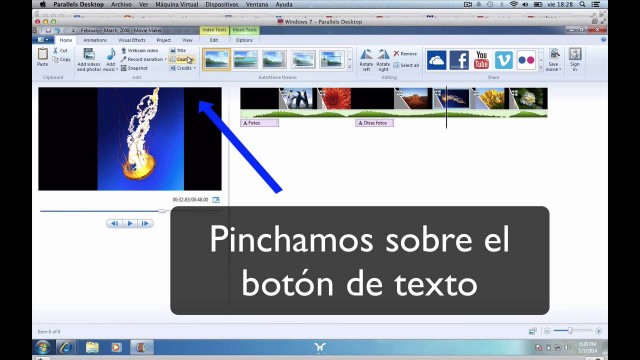Add a Title to the movie

click(178, 51)
